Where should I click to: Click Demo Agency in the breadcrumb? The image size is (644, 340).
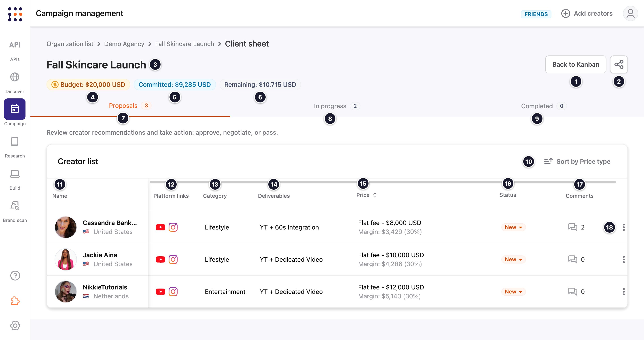[x=124, y=44]
